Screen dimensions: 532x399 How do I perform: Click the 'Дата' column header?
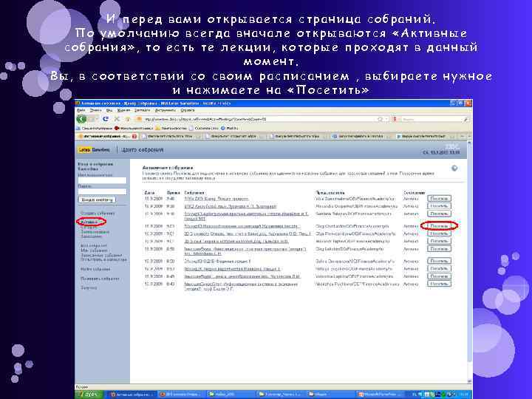(149, 193)
